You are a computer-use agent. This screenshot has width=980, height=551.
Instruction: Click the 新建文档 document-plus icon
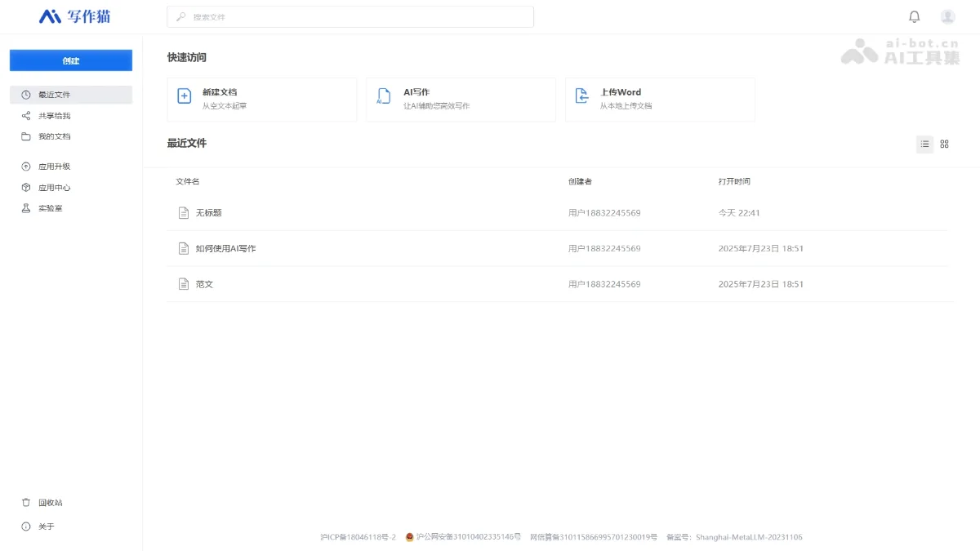click(185, 96)
